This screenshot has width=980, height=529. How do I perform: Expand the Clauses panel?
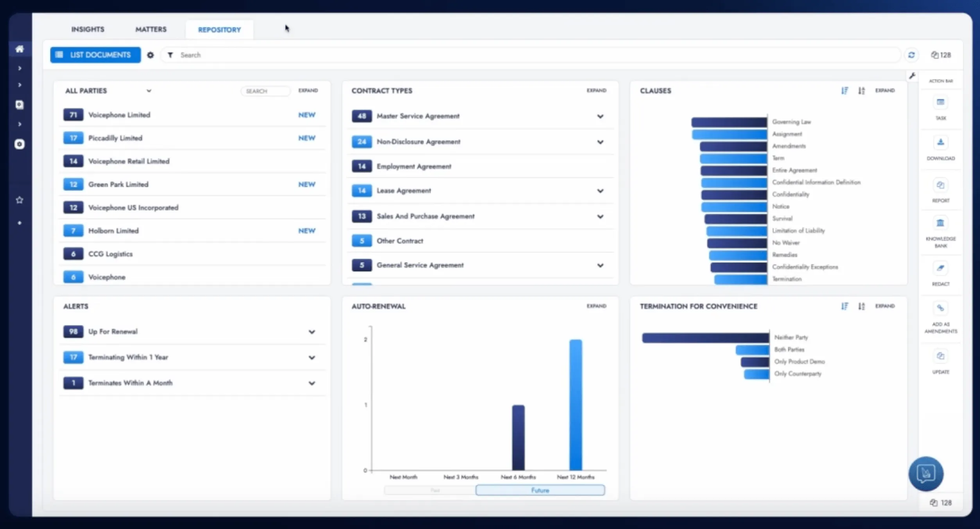[x=885, y=91]
